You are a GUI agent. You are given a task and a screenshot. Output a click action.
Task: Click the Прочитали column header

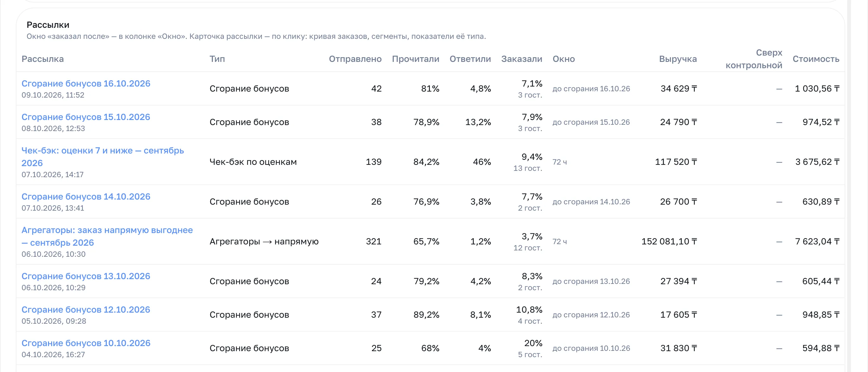click(x=415, y=59)
